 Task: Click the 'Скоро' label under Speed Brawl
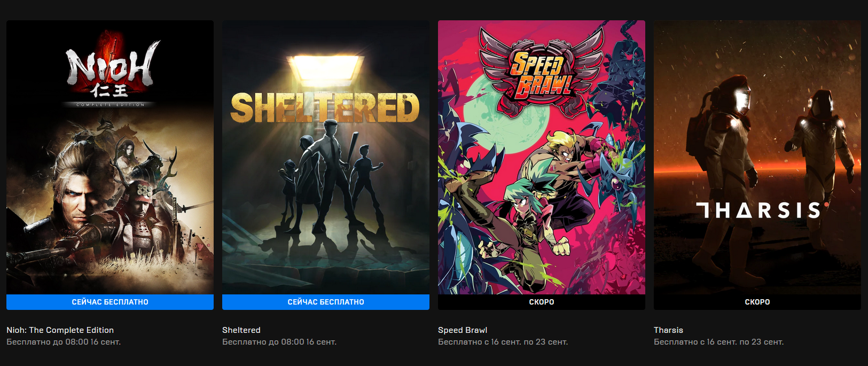(x=542, y=302)
